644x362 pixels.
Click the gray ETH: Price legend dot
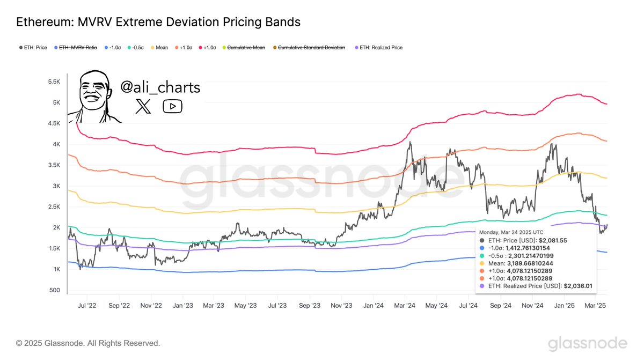(x=20, y=48)
